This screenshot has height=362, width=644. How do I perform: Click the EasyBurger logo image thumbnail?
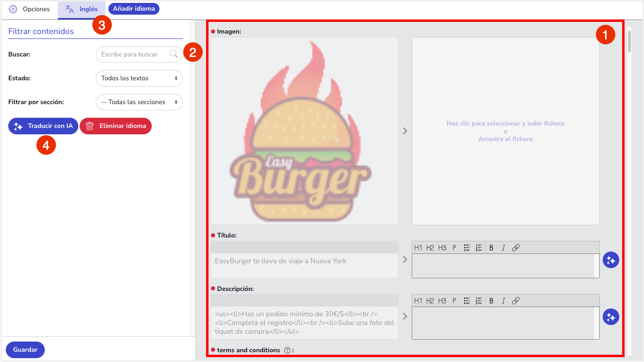click(x=304, y=131)
